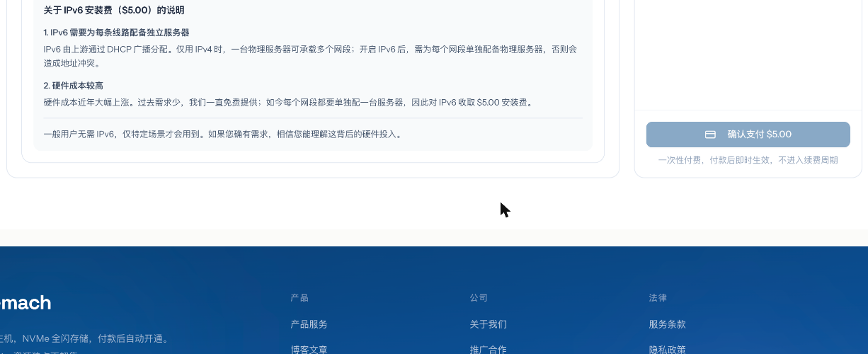Click the paragraph starting IPv6 由上游通过 DHCP
This screenshot has width=868, height=354.
pyautogui.click(x=311, y=56)
